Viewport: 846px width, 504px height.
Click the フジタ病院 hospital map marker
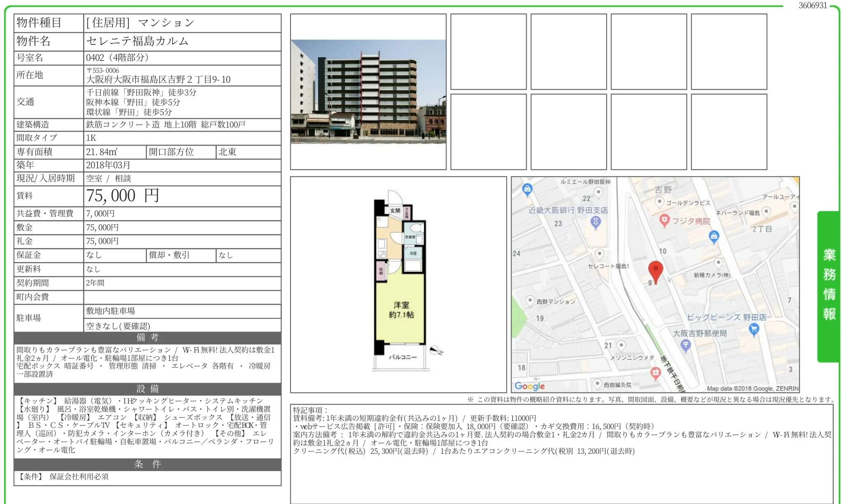(x=664, y=220)
